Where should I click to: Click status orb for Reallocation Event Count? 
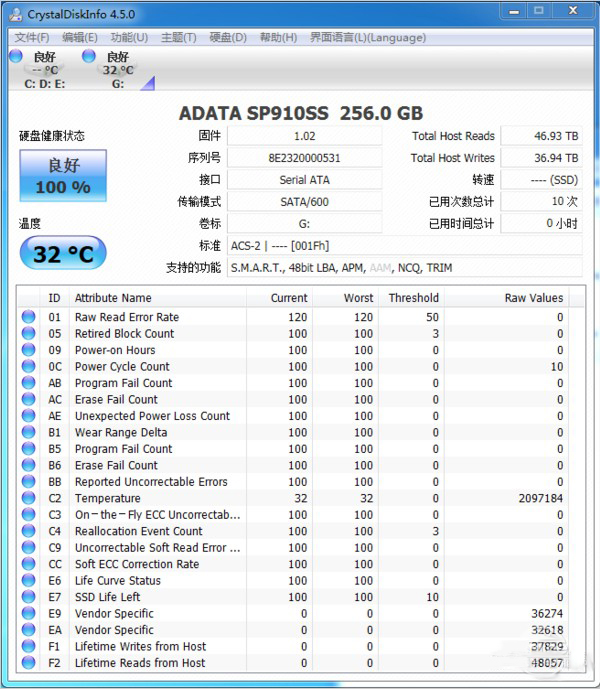[x=29, y=531]
